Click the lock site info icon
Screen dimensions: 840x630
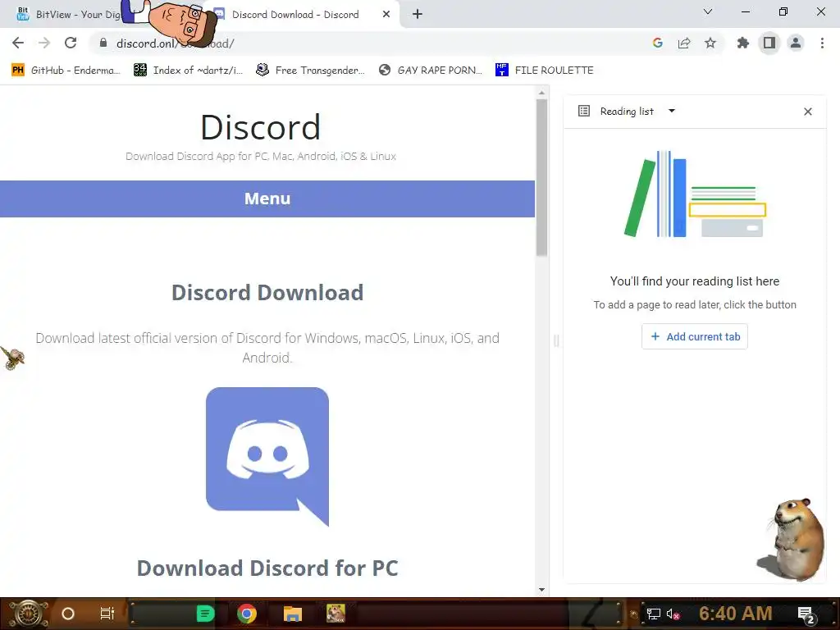(x=103, y=43)
